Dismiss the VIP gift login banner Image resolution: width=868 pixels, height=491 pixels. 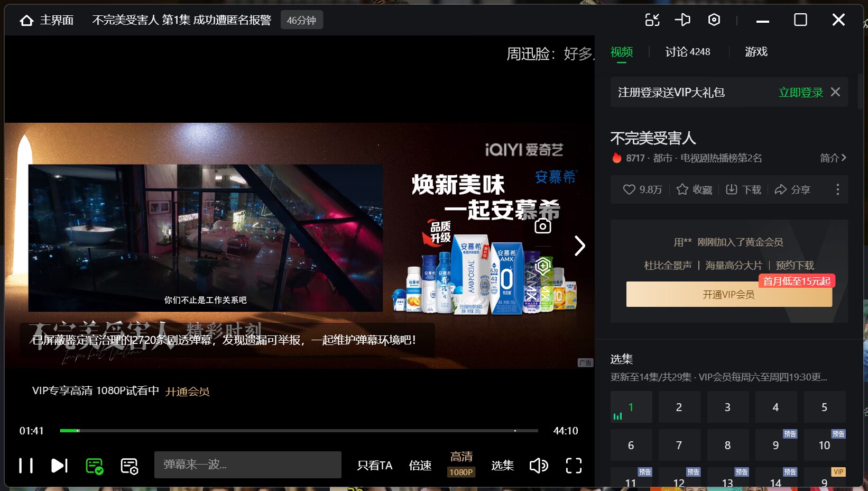pyautogui.click(x=835, y=92)
